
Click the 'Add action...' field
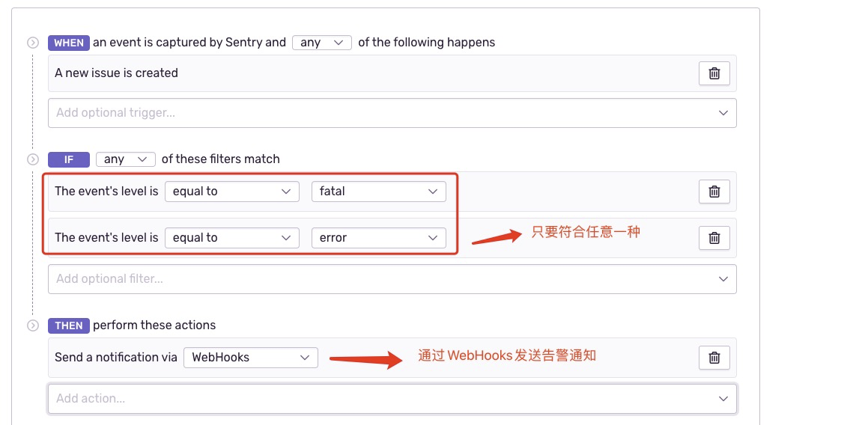(374, 399)
